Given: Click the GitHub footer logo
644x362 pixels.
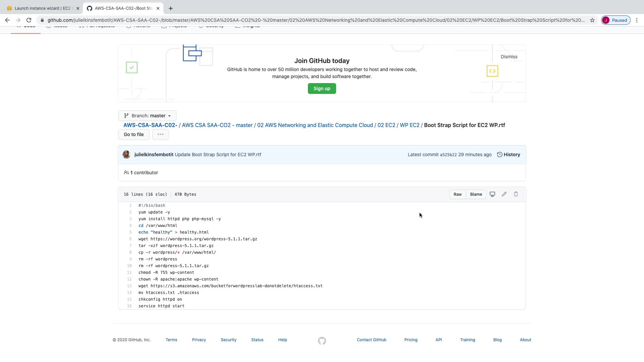Looking at the screenshot, I should (322, 341).
